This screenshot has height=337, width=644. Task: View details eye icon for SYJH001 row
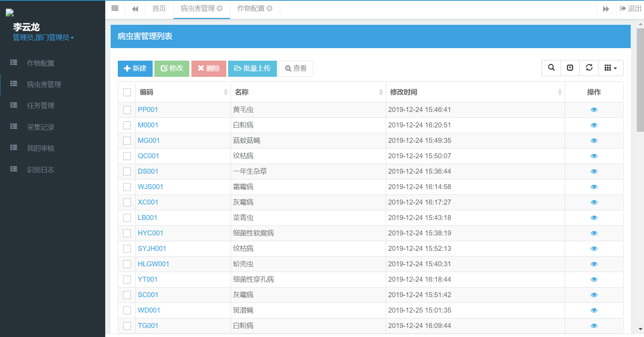coord(594,249)
